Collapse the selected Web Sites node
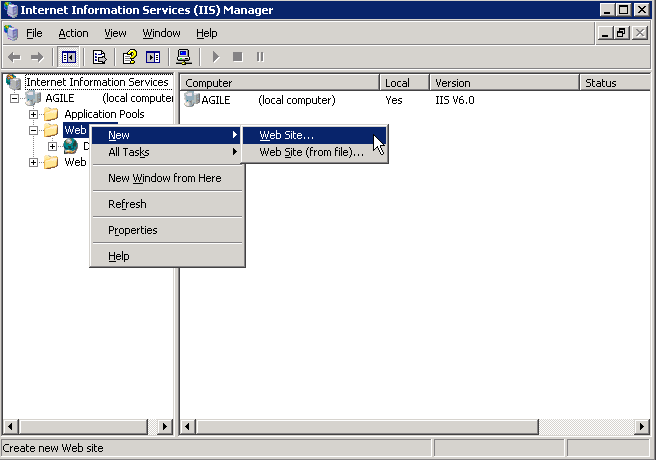The image size is (656, 460). click(33, 130)
